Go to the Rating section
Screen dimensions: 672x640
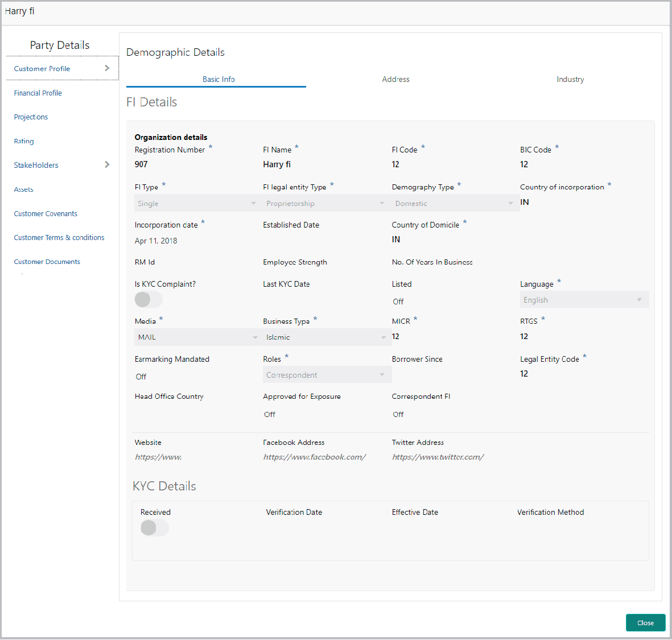point(23,141)
